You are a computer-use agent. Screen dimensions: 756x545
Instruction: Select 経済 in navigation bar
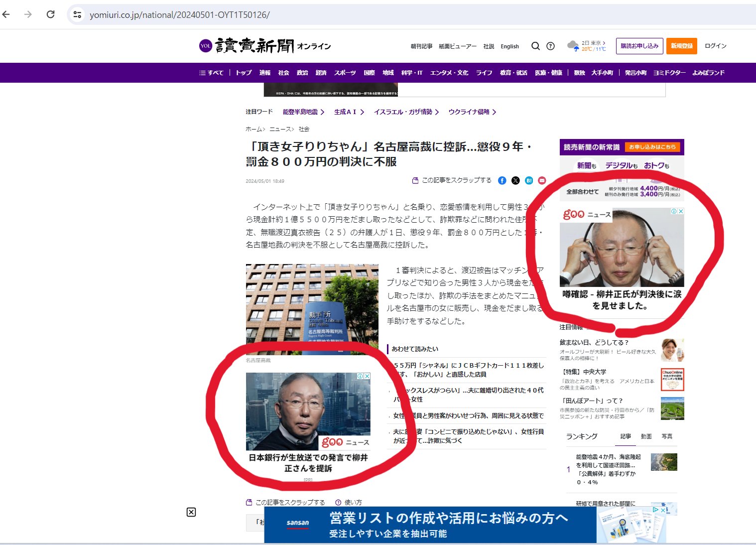coord(321,73)
